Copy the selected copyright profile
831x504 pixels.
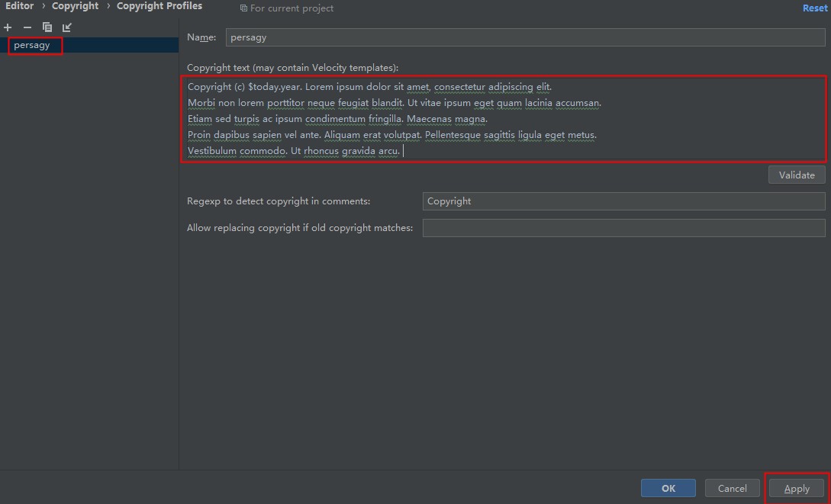[47, 27]
